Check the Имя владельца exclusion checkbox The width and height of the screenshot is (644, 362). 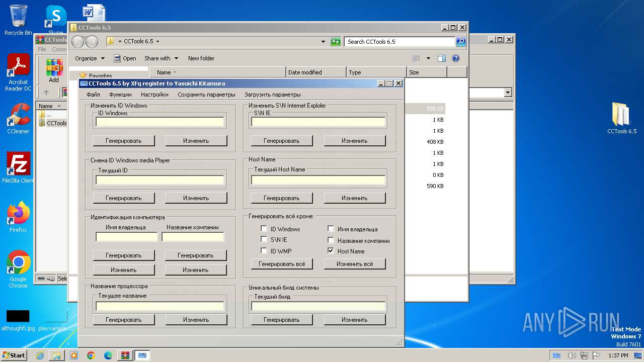[331, 229]
